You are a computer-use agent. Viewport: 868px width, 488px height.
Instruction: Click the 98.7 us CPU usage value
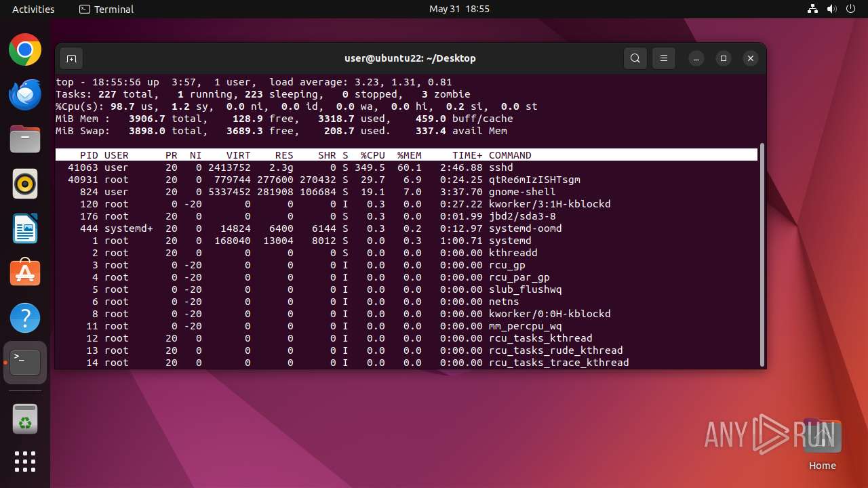coord(132,106)
